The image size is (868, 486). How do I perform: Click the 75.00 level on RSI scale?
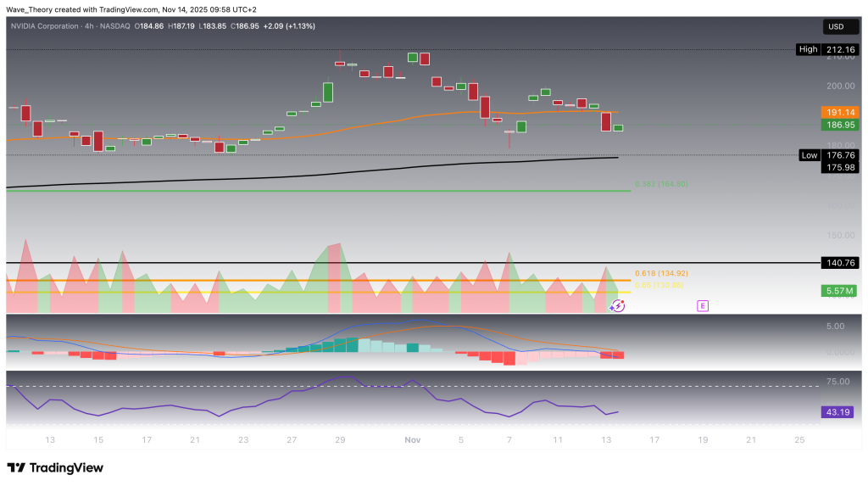coord(837,382)
